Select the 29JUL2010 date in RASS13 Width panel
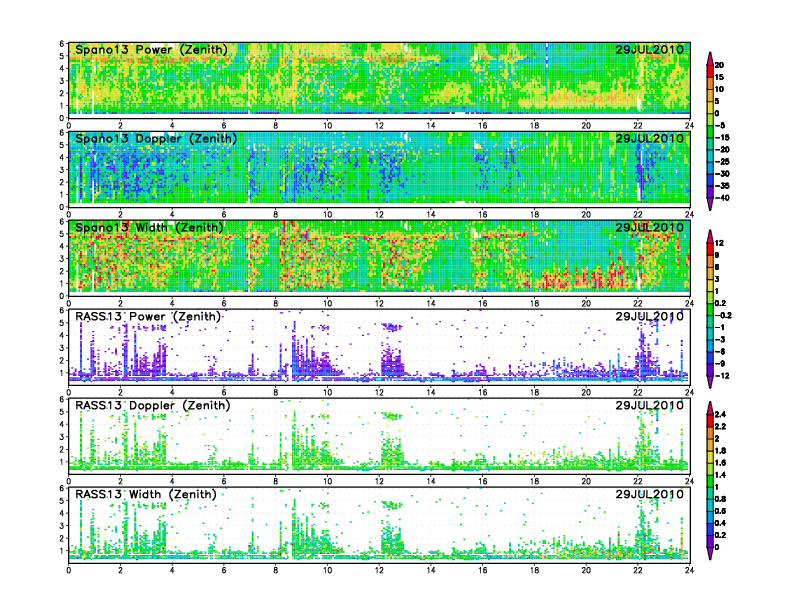The image size is (792, 612). (650, 494)
